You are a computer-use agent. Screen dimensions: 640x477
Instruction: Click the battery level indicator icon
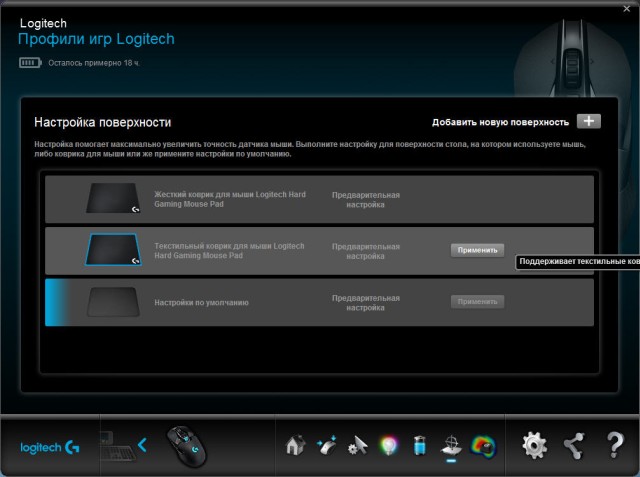pos(30,63)
